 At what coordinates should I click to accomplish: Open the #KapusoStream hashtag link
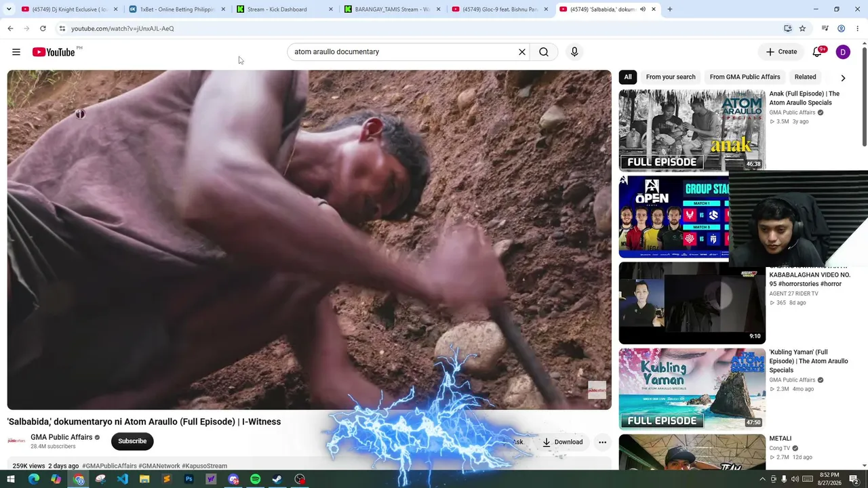tap(204, 466)
